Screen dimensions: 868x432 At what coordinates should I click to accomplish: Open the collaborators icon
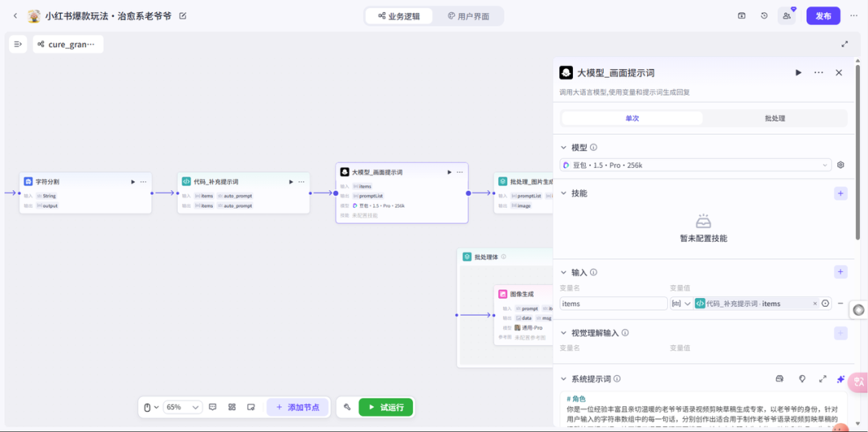(787, 16)
